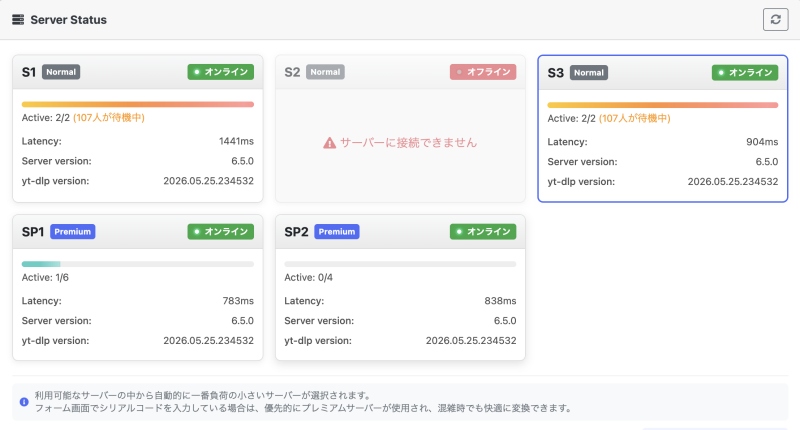The image size is (800, 430).
Task: Click the 'Active: 1/6' text in SP1
Action: (45, 277)
